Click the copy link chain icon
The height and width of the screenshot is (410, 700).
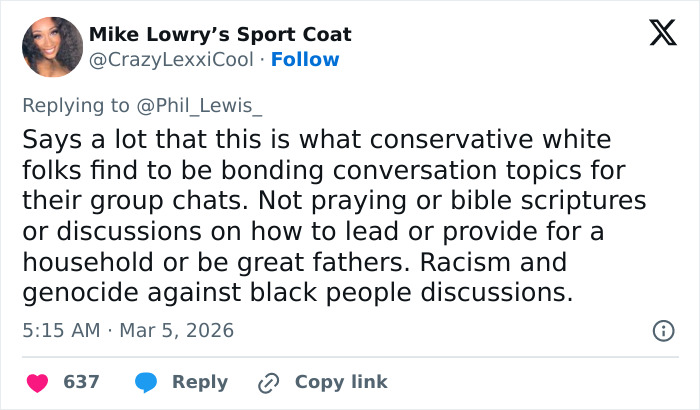click(x=267, y=382)
